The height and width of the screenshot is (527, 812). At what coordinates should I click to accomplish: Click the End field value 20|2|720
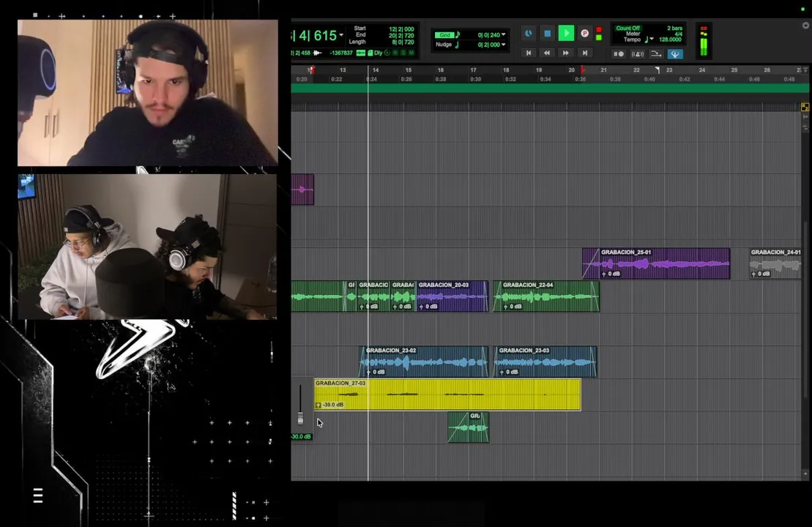[401, 35]
